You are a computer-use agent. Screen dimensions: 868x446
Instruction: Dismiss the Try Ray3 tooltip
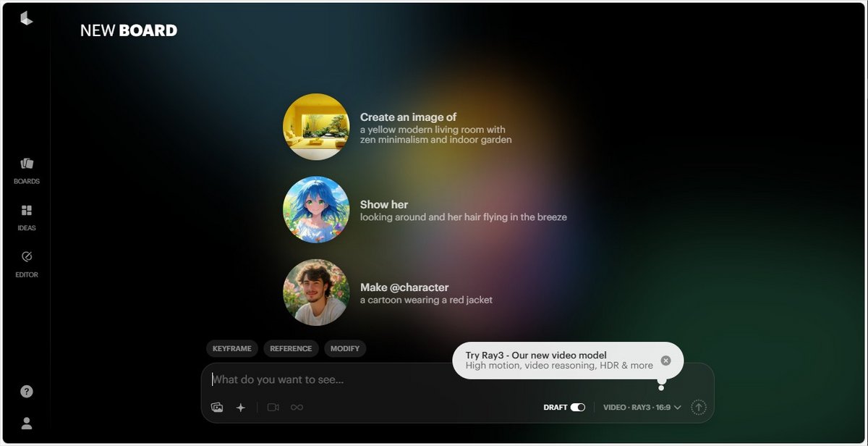666,359
